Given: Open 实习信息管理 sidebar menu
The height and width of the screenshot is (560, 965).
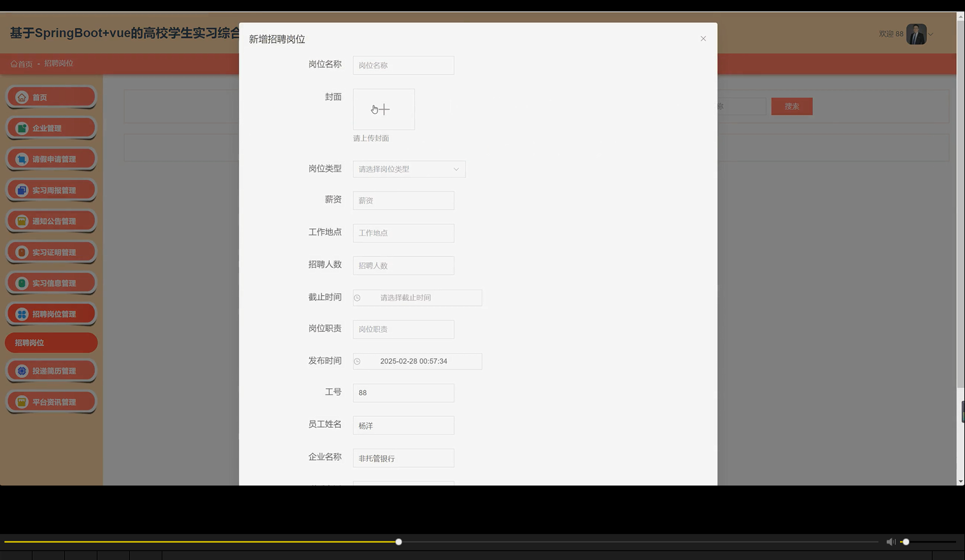Looking at the screenshot, I should pos(51,283).
